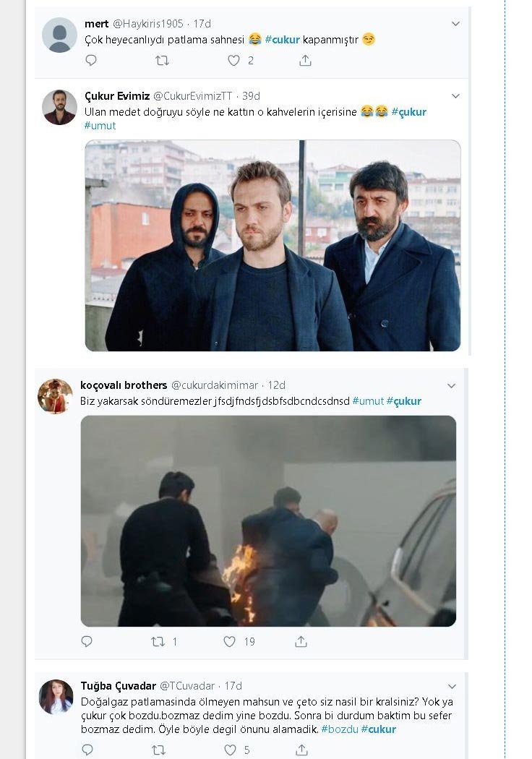Retweet mert's tweet about patlama sahnesi
Viewport: 532px width, 759px height.
coord(162,61)
